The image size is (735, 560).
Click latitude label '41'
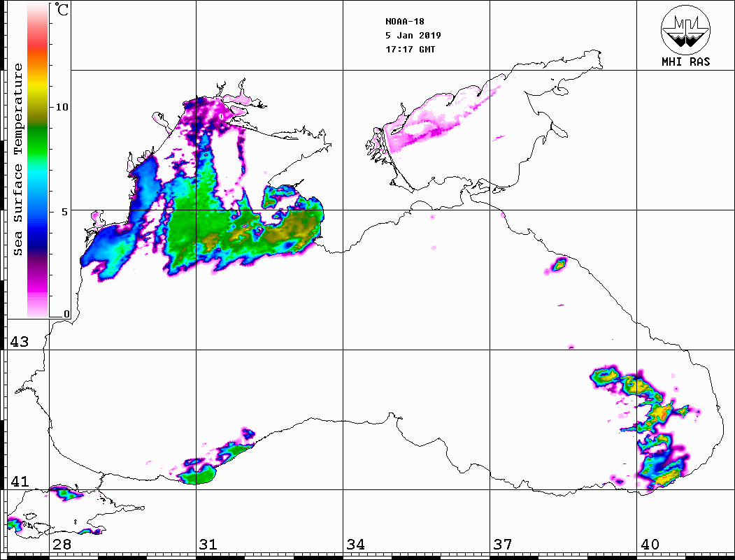(19, 481)
